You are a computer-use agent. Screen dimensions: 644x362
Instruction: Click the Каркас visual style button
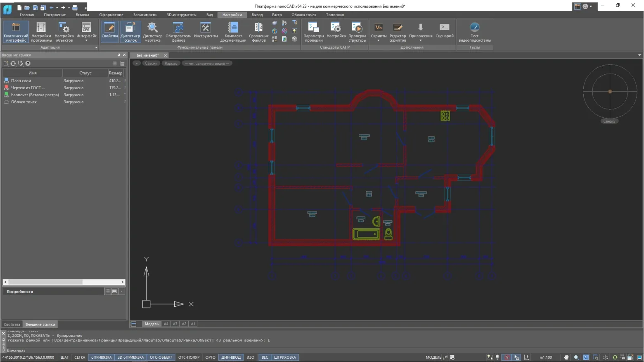170,64
